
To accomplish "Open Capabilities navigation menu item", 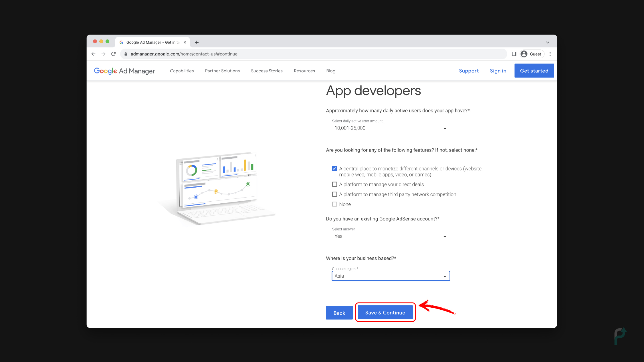I will pyautogui.click(x=182, y=71).
